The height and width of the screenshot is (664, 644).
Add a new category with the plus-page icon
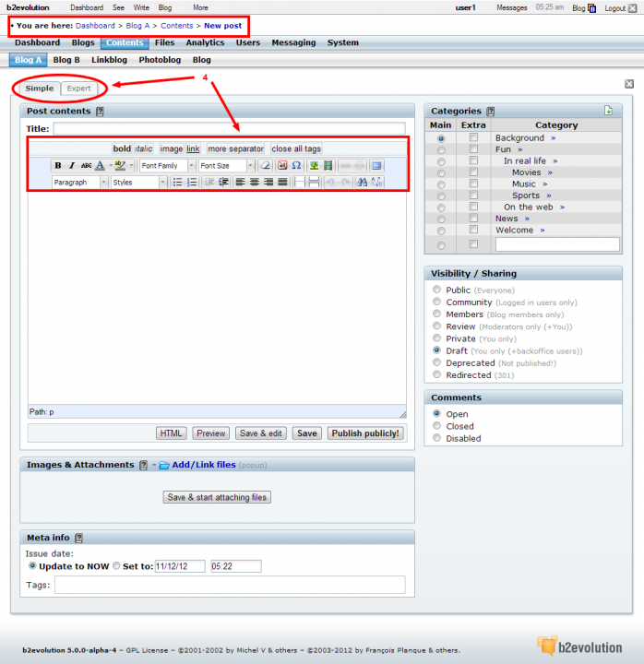pyautogui.click(x=608, y=111)
